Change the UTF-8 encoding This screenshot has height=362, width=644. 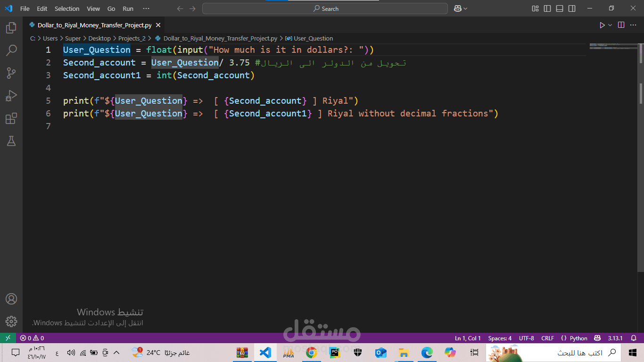point(527,338)
